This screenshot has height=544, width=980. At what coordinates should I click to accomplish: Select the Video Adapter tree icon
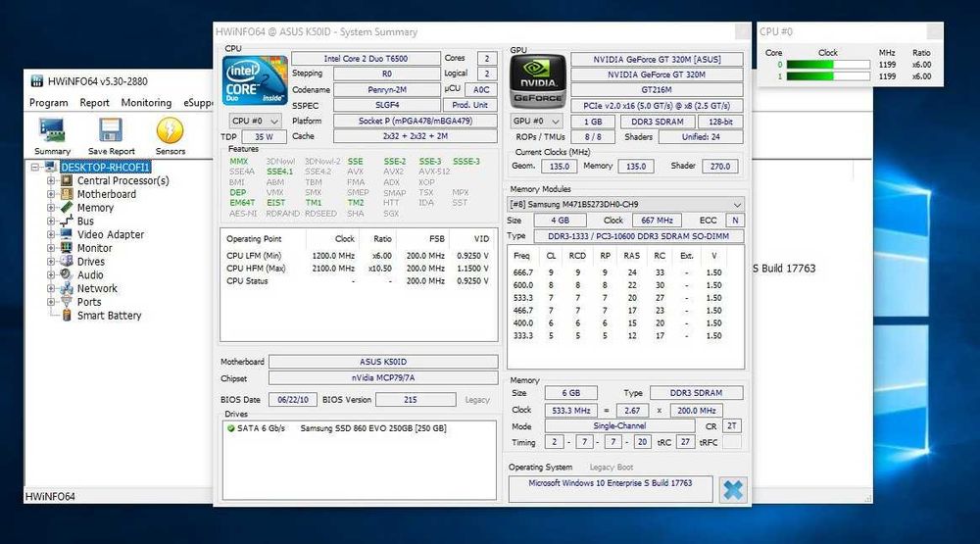pyautogui.click(x=67, y=234)
